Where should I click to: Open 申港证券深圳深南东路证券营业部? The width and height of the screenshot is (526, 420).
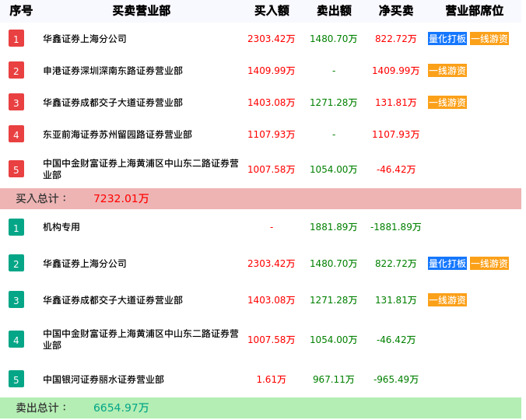point(113,71)
